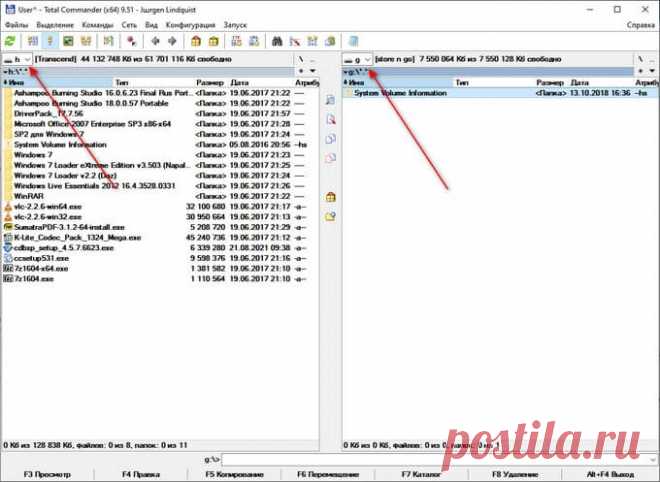
Task: Click the F3 Просмотр button
Action: coord(47,474)
